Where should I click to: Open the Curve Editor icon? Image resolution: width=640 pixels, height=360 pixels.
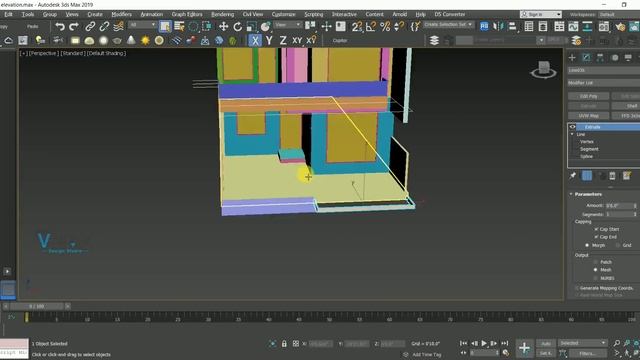click(573, 27)
